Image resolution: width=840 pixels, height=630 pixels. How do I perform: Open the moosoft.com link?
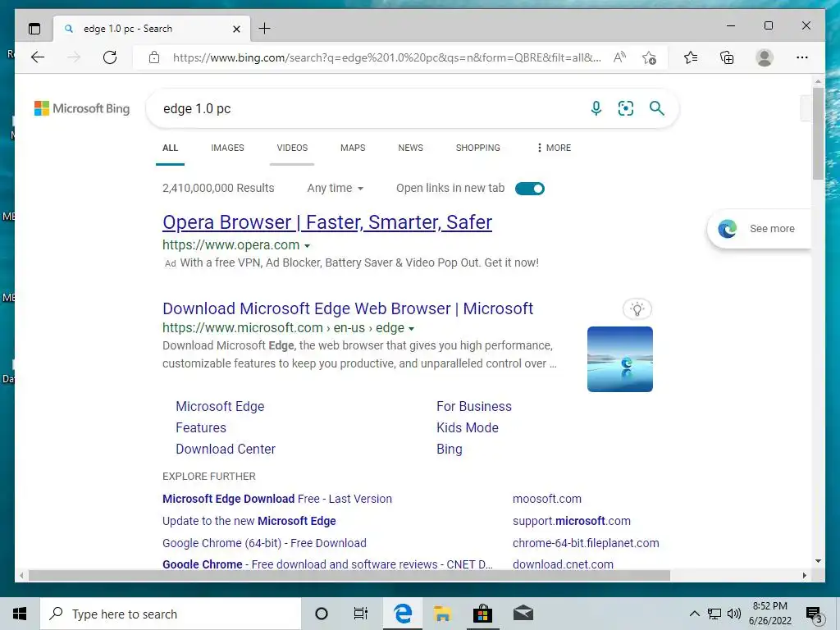click(547, 499)
